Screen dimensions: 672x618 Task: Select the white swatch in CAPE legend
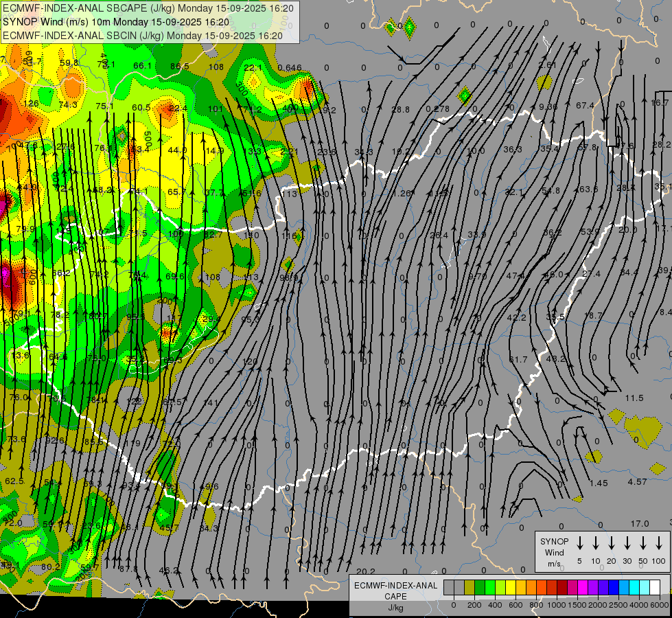[654, 587]
